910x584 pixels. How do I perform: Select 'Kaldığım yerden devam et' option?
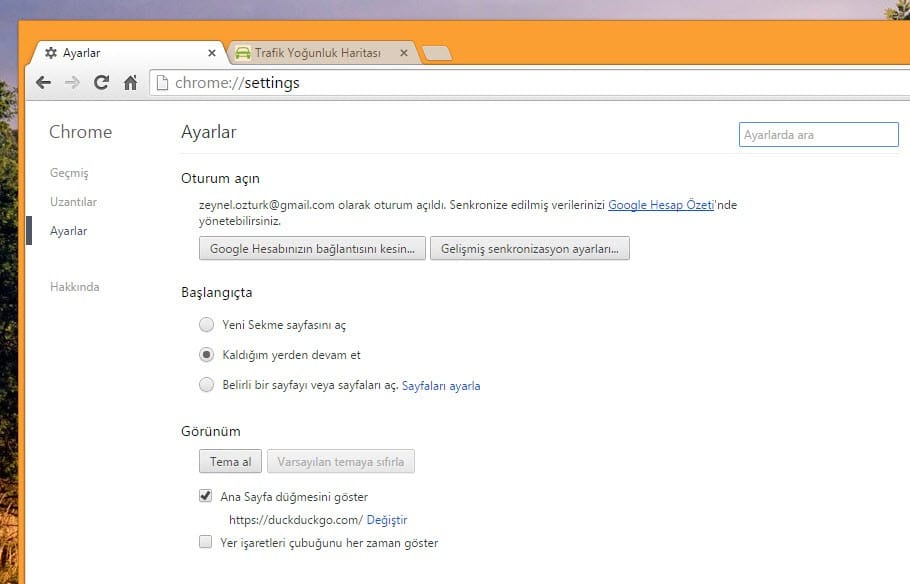(206, 355)
